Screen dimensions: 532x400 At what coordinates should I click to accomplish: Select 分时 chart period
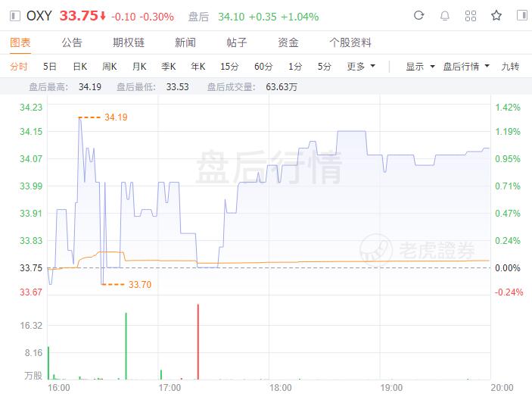19,66
